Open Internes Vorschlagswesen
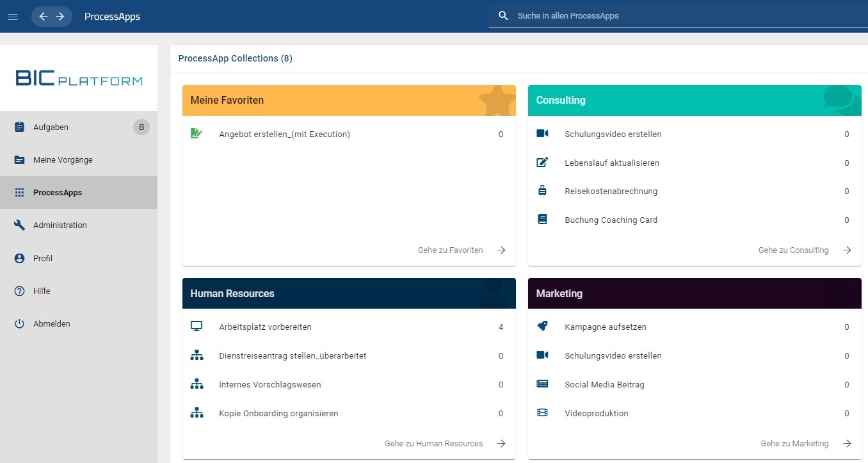Viewport: 868px width, 463px height. click(270, 385)
